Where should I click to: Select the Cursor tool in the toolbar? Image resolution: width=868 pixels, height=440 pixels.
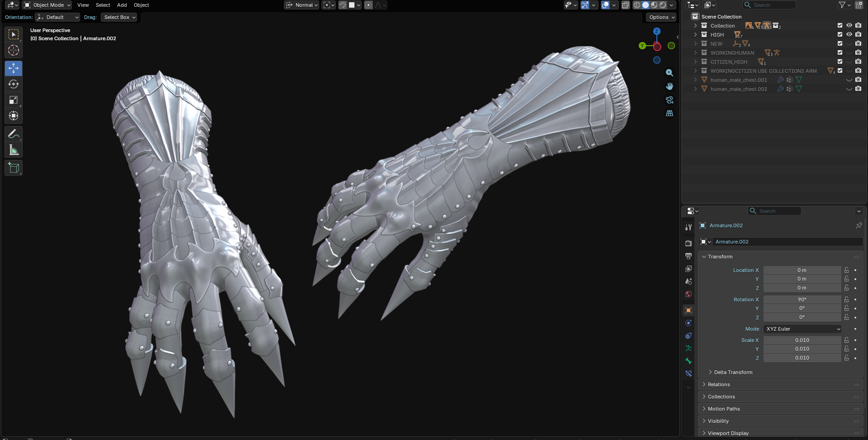coord(14,50)
